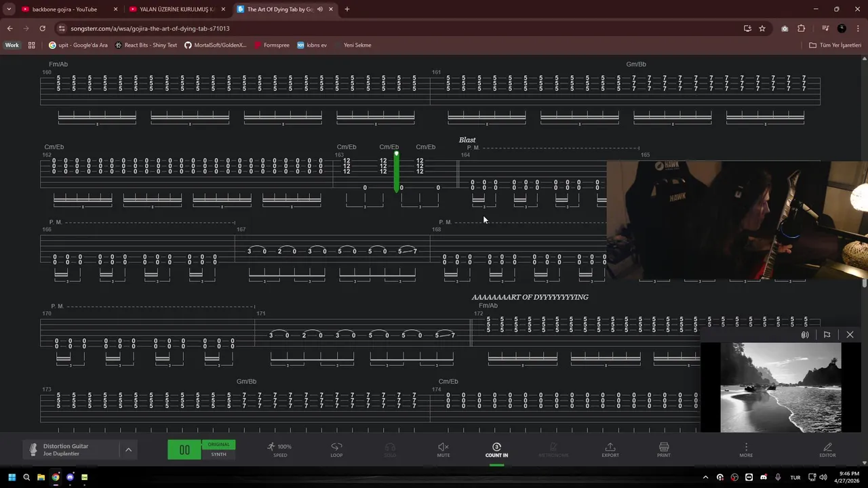Open the TUR language indicator

(x=795, y=477)
